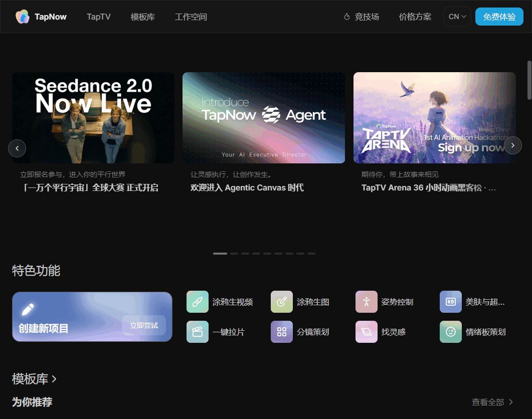The height and width of the screenshot is (419, 532).
Task: Select the second carousel indicator dash
Action: point(234,254)
